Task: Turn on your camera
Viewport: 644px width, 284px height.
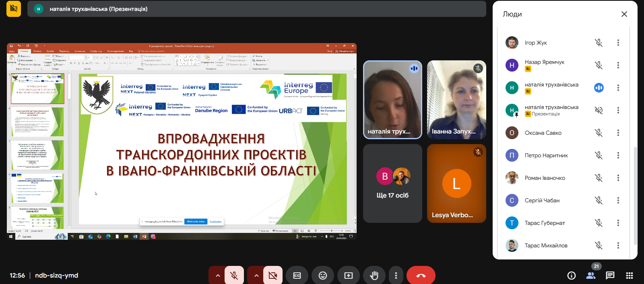Action: point(273,276)
